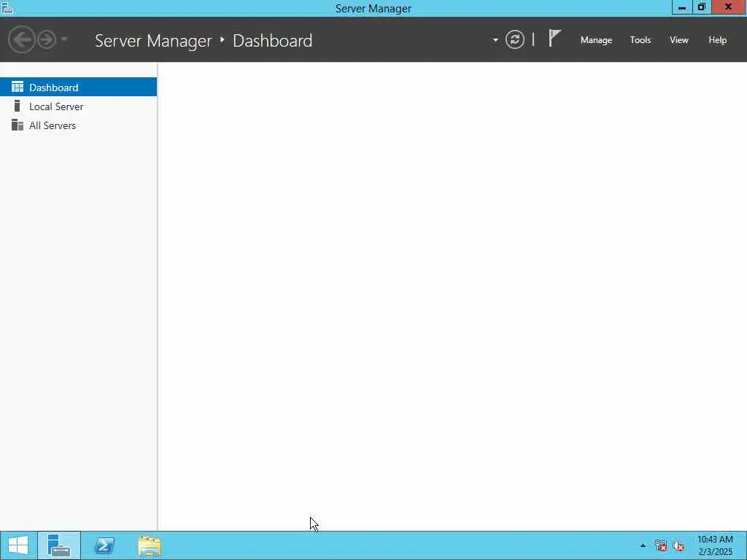Click the network status tray icon
Screen dimensions: 747x560
pos(661,545)
